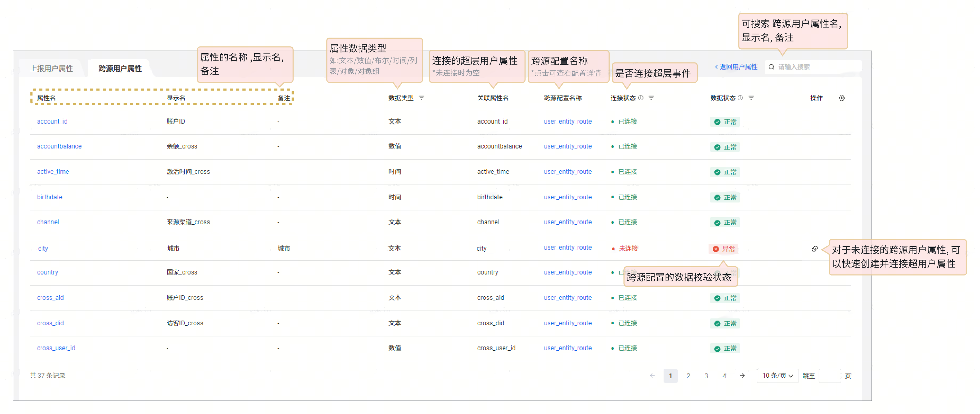Open the accountbalance attribute link
Screen dimensions: 980x414
(59, 146)
